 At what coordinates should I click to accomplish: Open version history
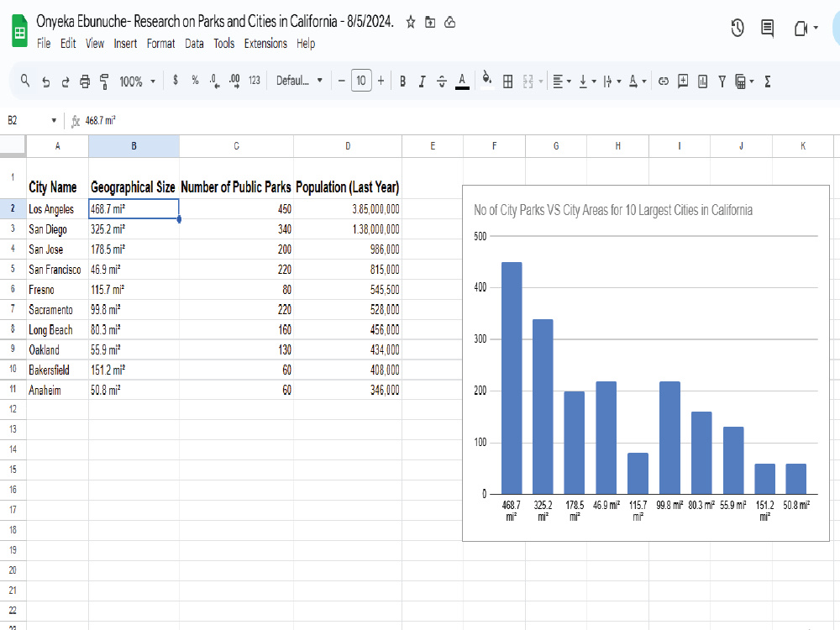point(737,28)
